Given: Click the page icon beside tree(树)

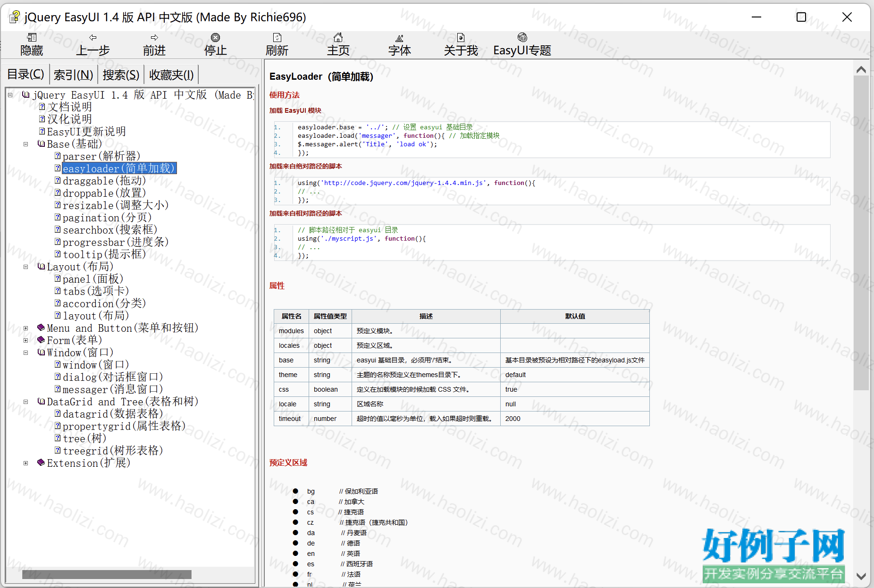Looking at the screenshot, I should click(58, 438).
